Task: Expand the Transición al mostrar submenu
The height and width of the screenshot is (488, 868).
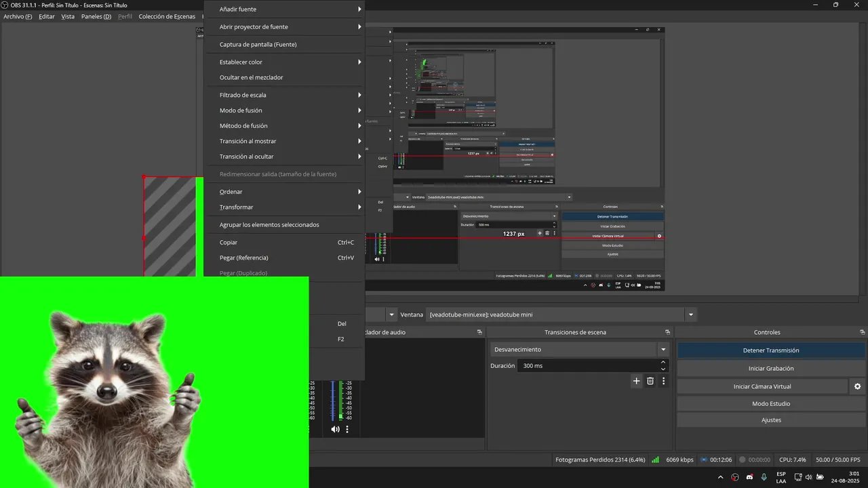Action: pos(284,141)
